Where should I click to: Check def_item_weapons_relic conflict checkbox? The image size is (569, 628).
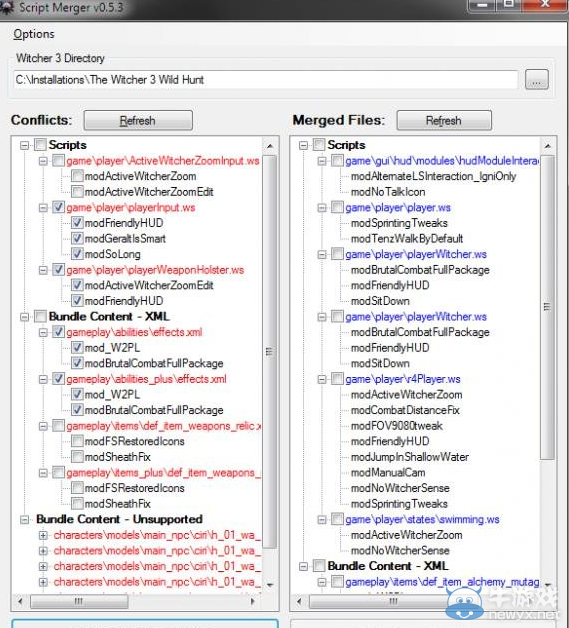(58, 426)
